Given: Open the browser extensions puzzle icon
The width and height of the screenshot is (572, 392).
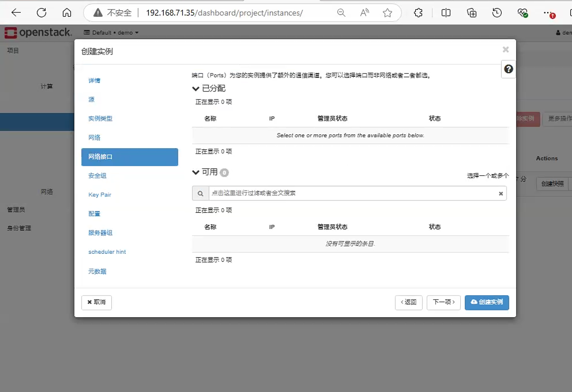Looking at the screenshot, I should pos(418,13).
